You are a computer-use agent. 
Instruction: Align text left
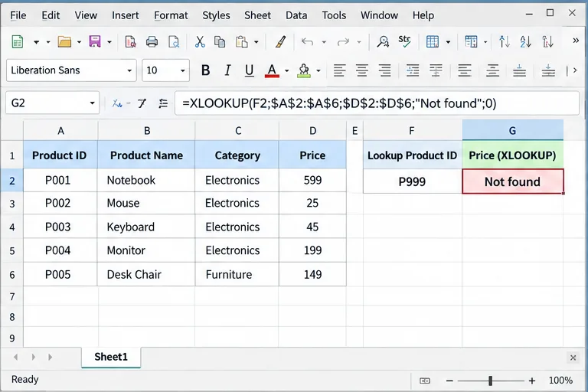[x=339, y=70]
